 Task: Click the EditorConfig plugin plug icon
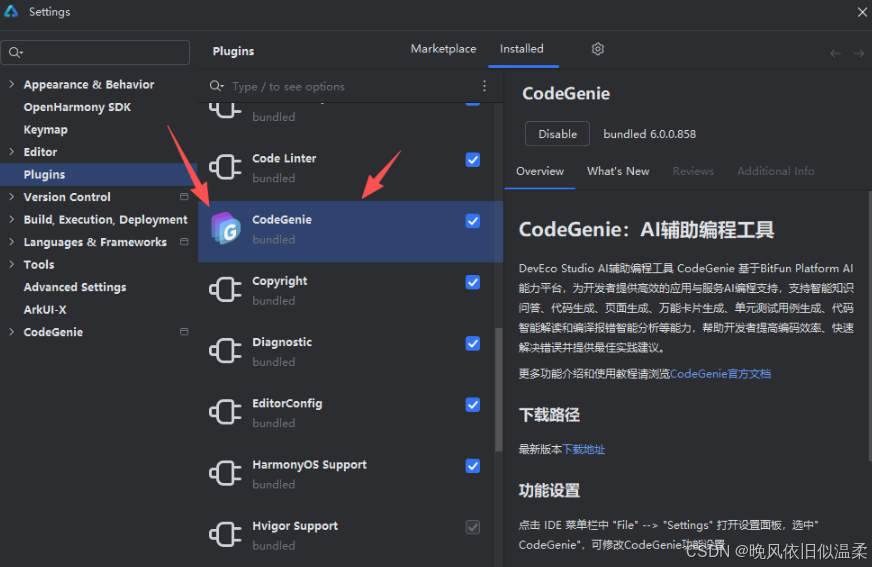pyautogui.click(x=225, y=412)
